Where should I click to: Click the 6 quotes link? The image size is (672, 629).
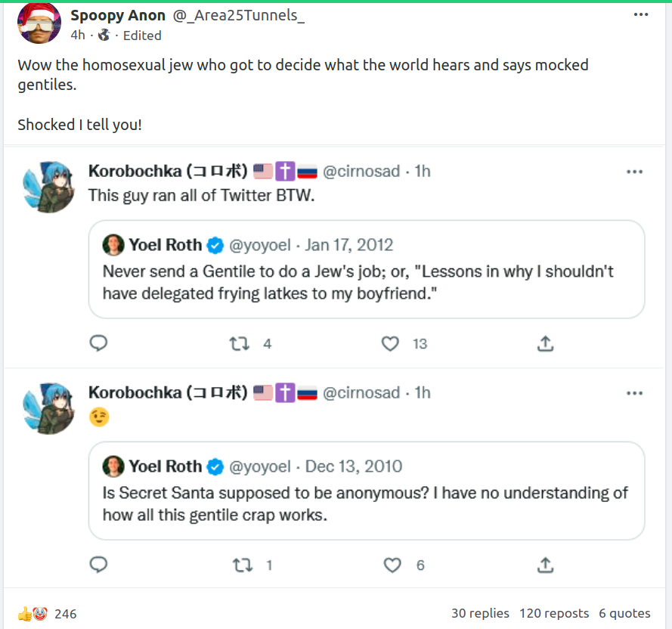624,613
